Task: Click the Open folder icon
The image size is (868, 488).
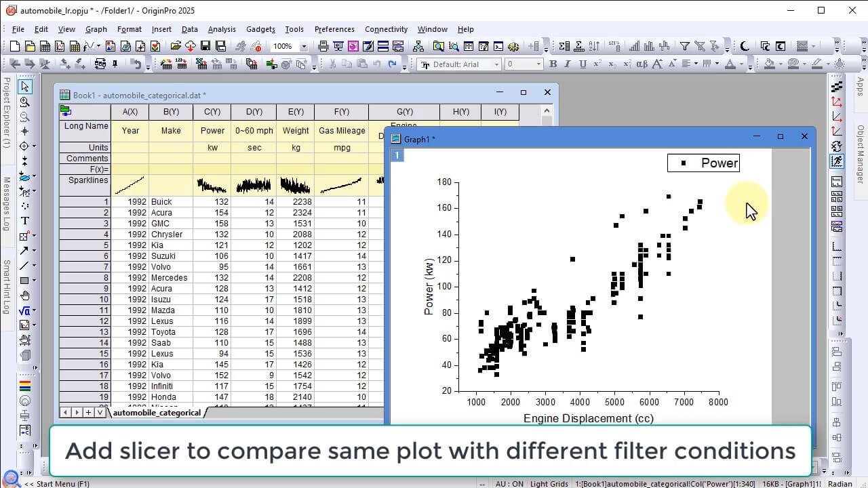Action: pos(176,47)
